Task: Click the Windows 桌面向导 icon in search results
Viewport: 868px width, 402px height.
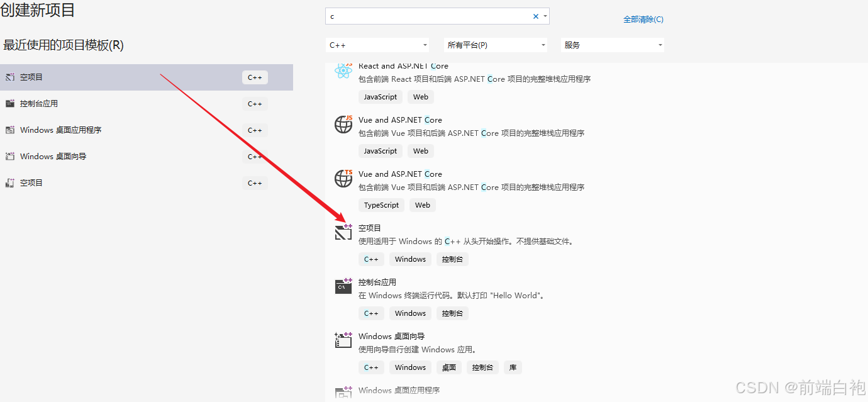Action: point(343,340)
